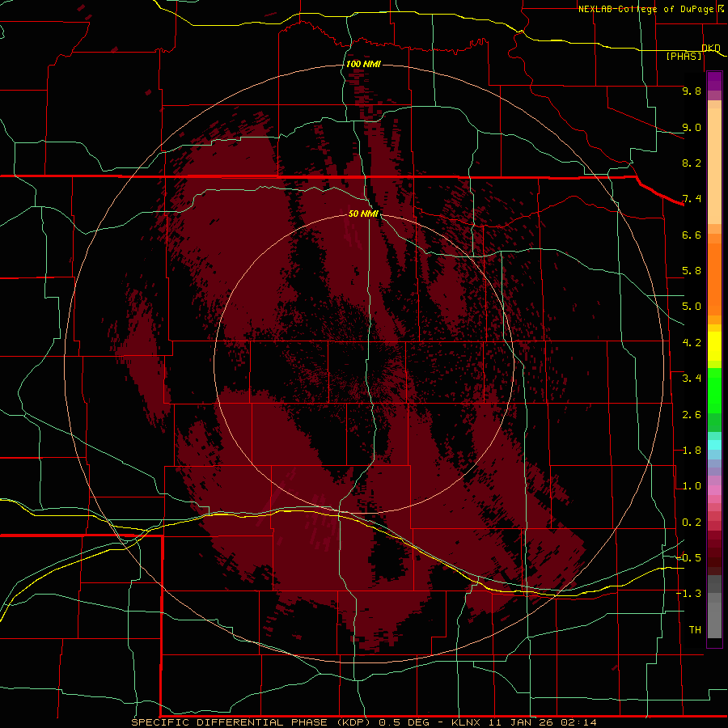Pick the pink segment of the color bar

click(x=714, y=489)
